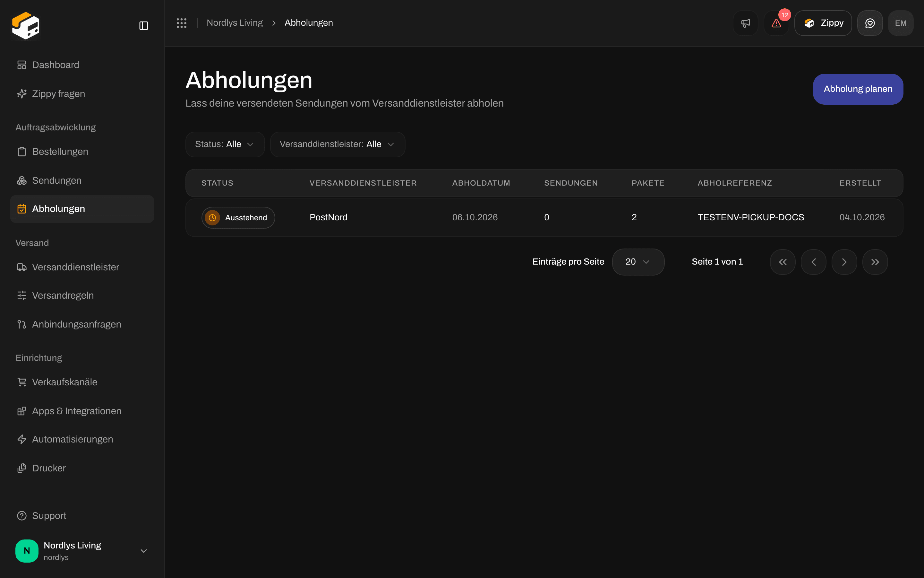Go to first page with double-left arrows
924x578 pixels.
coord(783,262)
